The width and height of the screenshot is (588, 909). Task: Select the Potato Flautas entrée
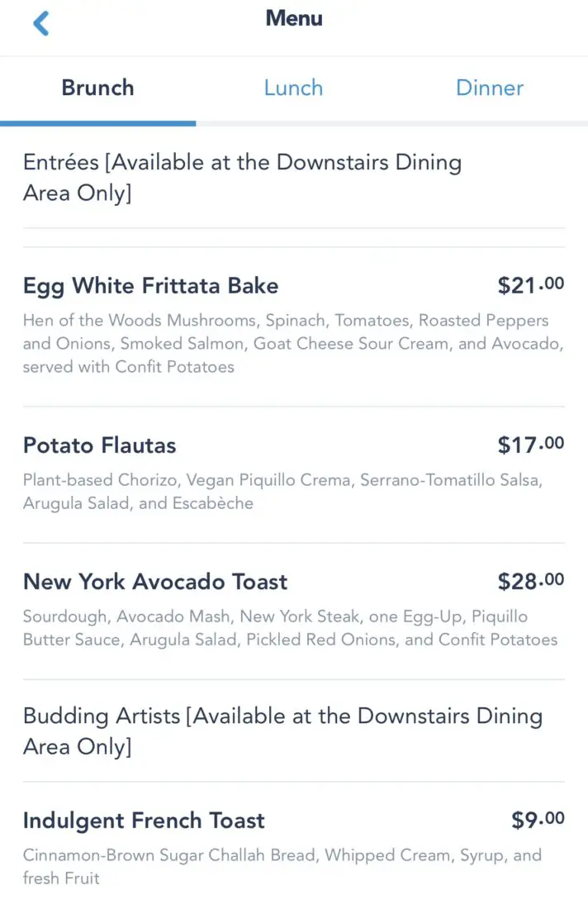pos(100,445)
